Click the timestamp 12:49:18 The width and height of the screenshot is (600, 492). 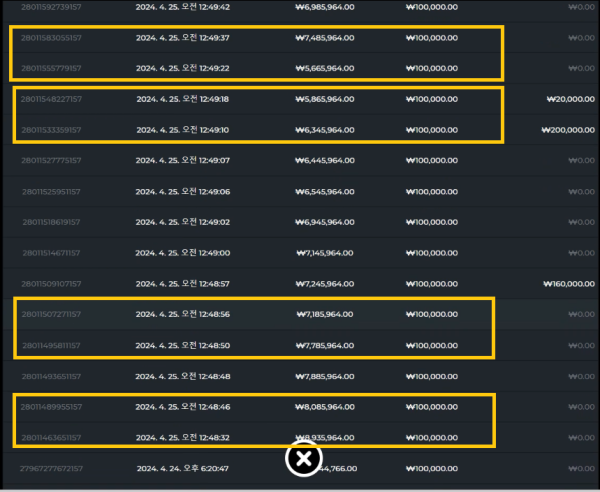214,99
